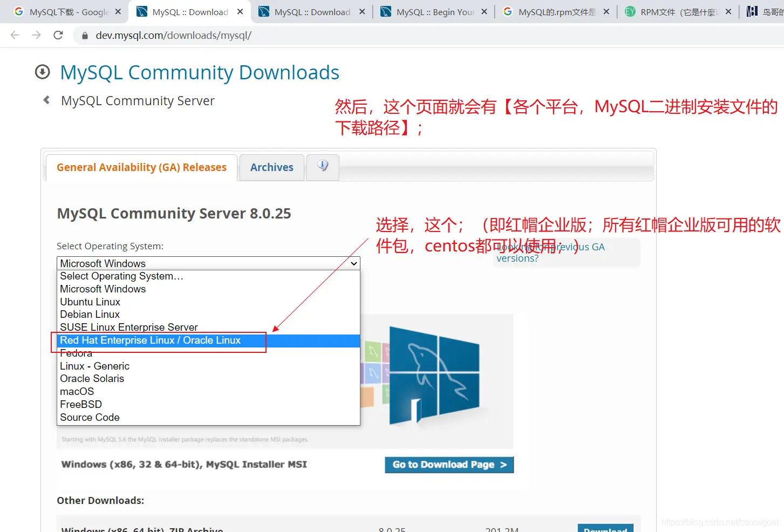Choose Fedora from the OS list
784x532 pixels.
coord(208,353)
